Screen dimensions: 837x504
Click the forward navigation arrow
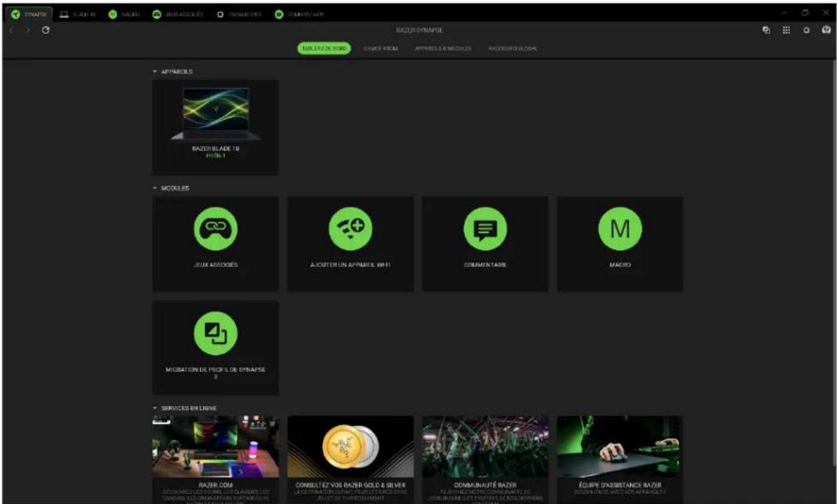[x=28, y=30]
